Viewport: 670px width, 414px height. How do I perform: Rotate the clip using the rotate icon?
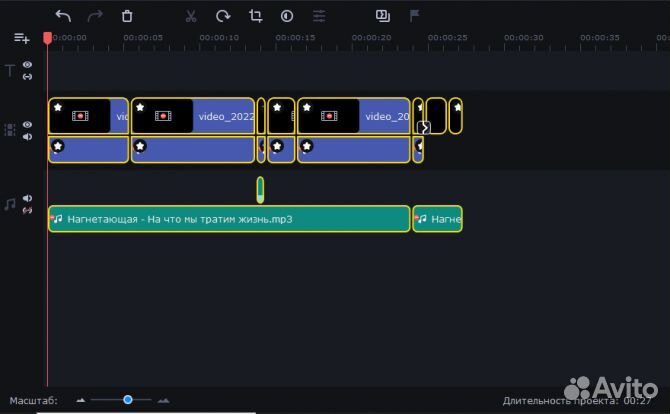223,16
